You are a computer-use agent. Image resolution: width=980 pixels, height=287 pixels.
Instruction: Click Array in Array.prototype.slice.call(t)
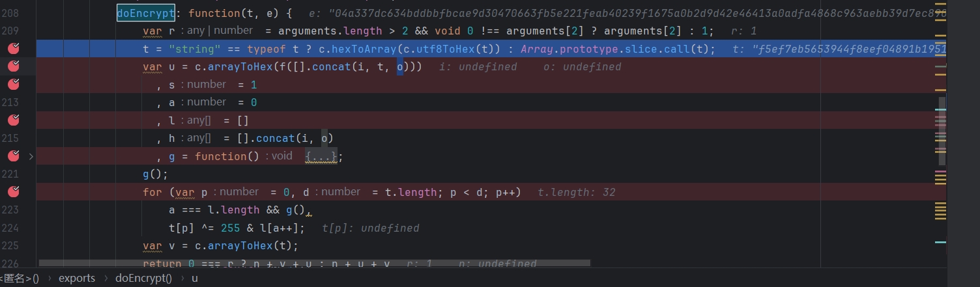(x=536, y=49)
